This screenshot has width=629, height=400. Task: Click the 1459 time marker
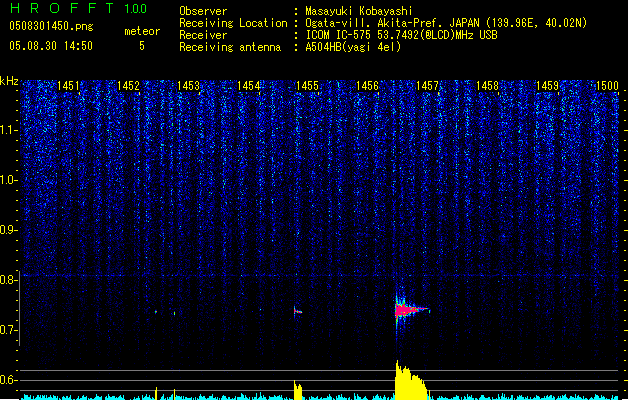click(548, 86)
